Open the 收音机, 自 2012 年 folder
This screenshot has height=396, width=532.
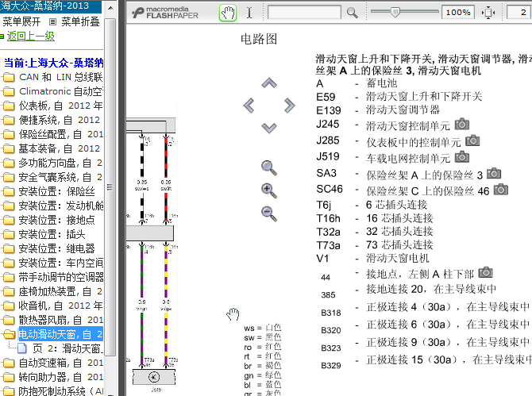pos(52,306)
